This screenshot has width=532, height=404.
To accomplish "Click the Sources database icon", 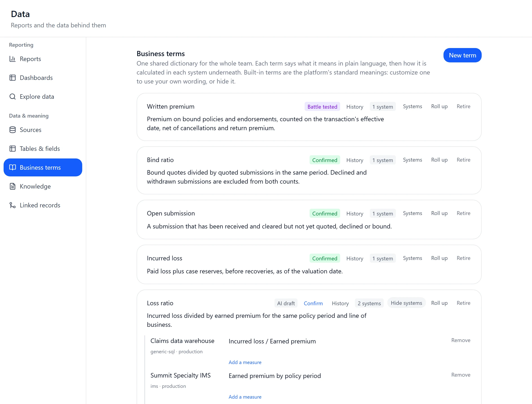I will tap(13, 130).
